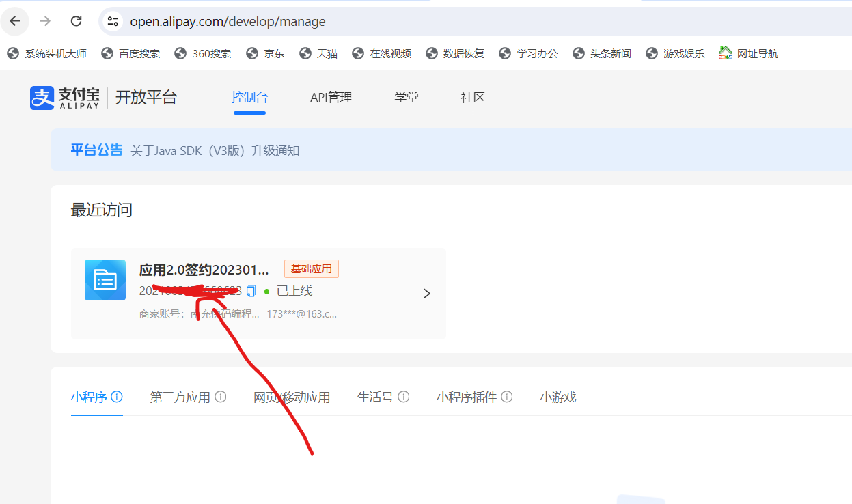This screenshot has height=504, width=852.
Task: Open the 在线视频 bookmark
Action: click(x=381, y=53)
